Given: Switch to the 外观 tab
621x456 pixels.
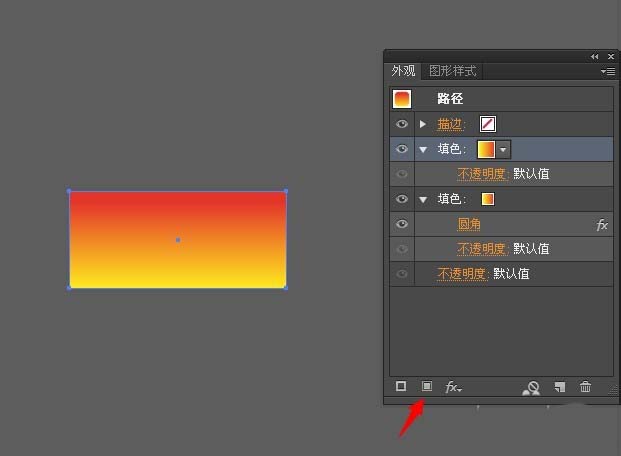Looking at the screenshot, I should click(x=403, y=71).
